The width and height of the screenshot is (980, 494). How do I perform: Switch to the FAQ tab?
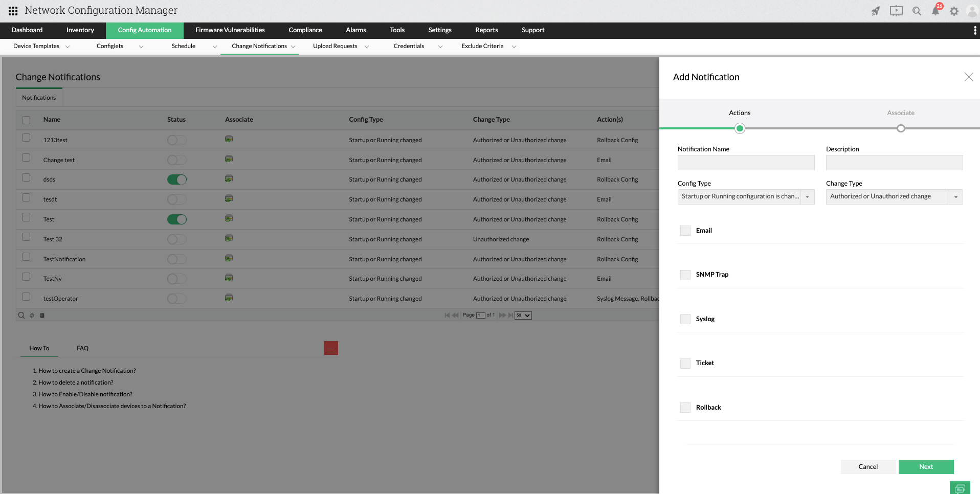[x=82, y=348]
